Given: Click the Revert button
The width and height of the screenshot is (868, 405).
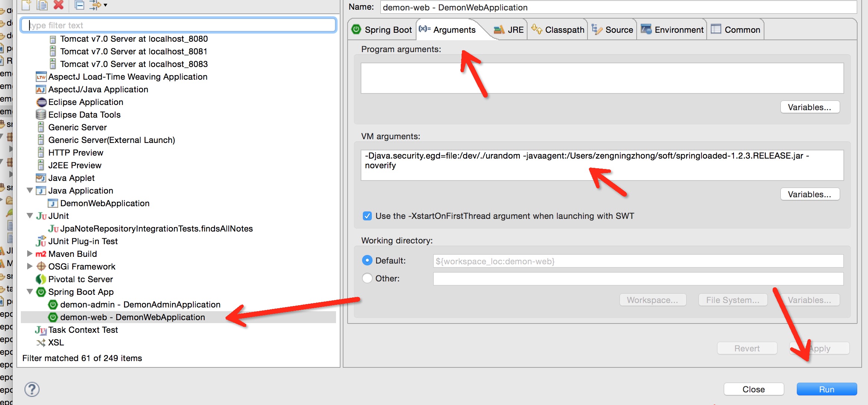Looking at the screenshot, I should (x=747, y=348).
